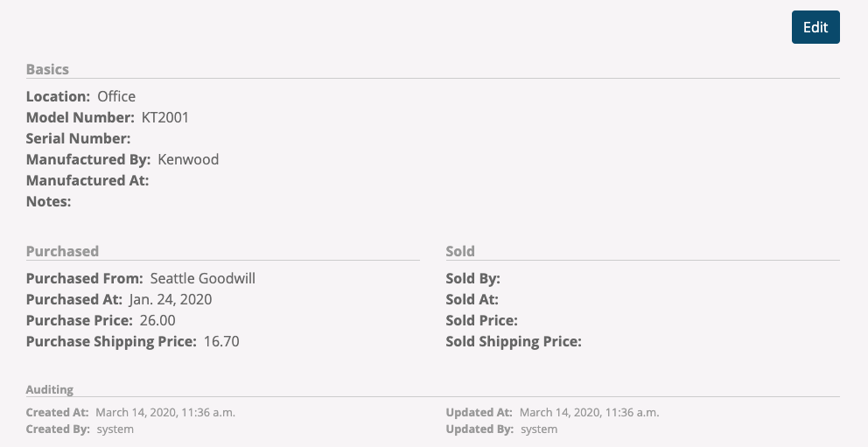The height and width of the screenshot is (447, 868).
Task: Select the Created At timestamp
Action: pyautogui.click(x=165, y=412)
